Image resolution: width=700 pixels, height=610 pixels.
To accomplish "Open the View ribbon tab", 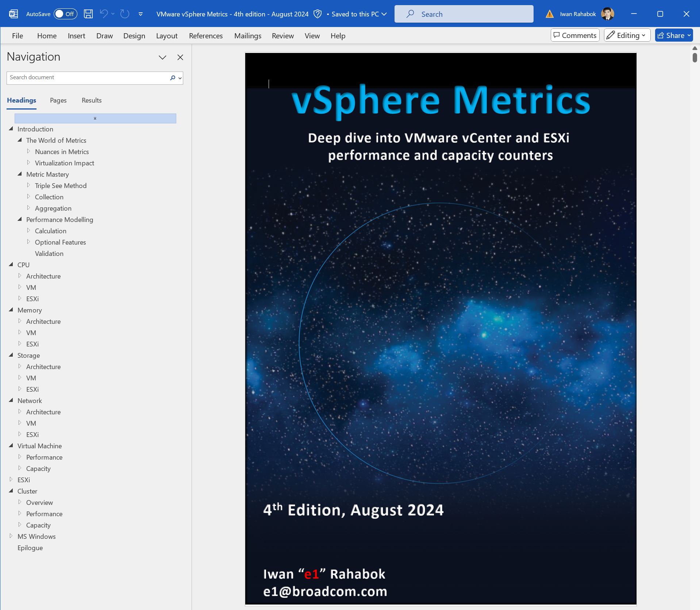I will pos(312,36).
